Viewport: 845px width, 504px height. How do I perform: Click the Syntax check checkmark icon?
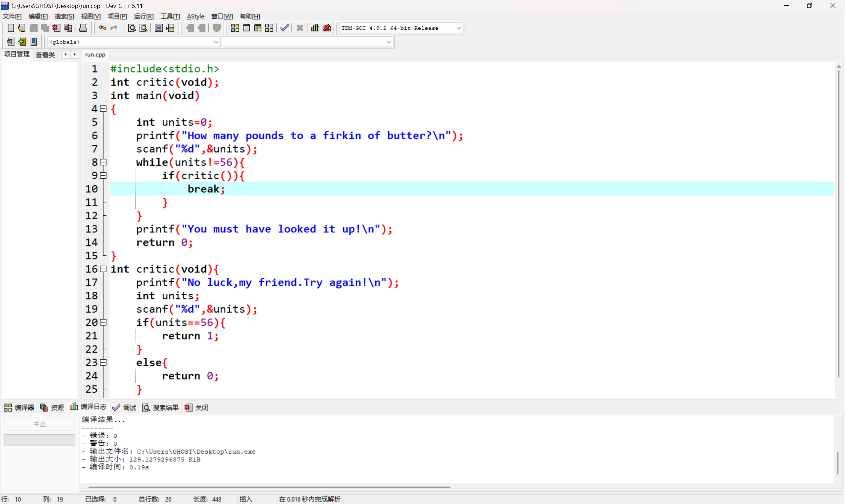click(x=284, y=28)
